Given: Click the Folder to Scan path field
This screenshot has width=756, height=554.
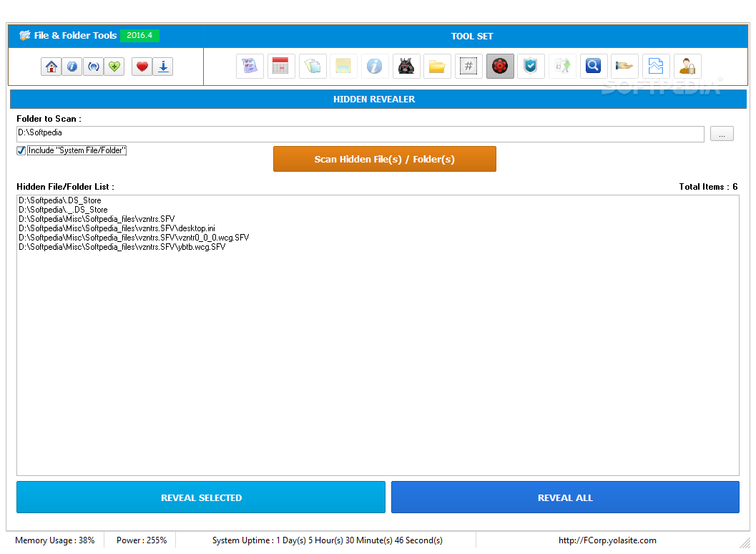Looking at the screenshot, I should point(360,134).
